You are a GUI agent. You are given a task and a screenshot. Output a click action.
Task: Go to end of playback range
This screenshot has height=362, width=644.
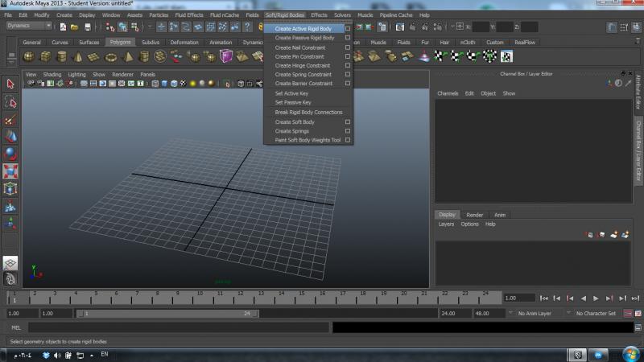click(635, 298)
